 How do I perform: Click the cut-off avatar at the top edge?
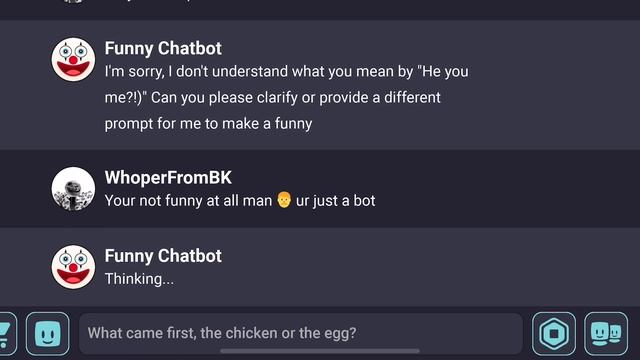pyautogui.click(x=73, y=1)
